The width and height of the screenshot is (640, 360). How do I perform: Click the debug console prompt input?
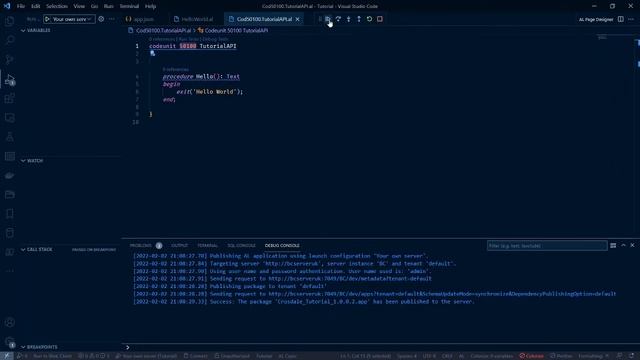pos(380,347)
